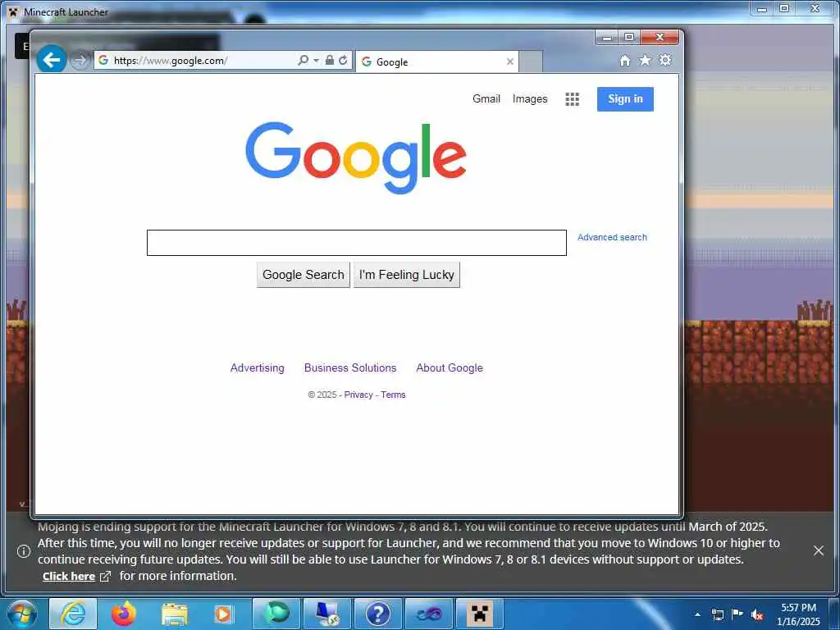Close the Google tab
The width and height of the screenshot is (840, 630).
pyautogui.click(x=510, y=62)
